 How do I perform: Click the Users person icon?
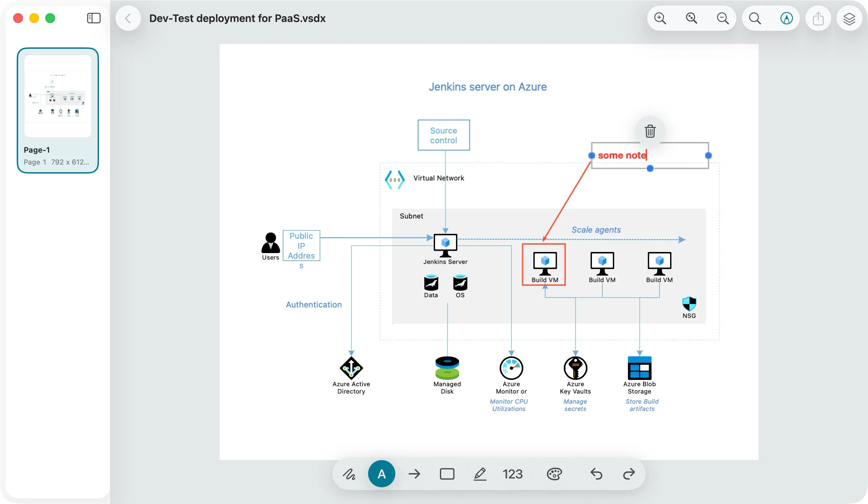click(x=271, y=243)
